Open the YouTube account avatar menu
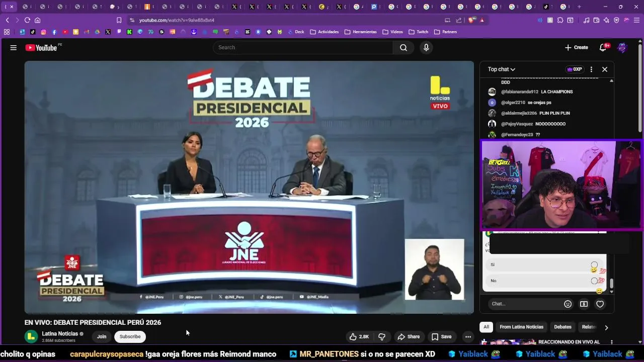The height and width of the screenshot is (362, 644). click(622, 48)
